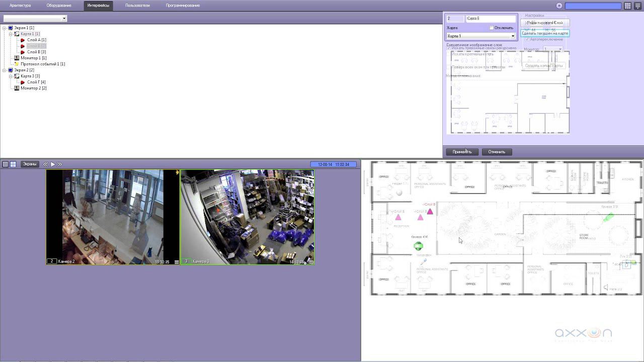Toggle the Автопереключение checkbox
Image resolution: width=644 pixels, height=362 pixels.
(527, 39)
